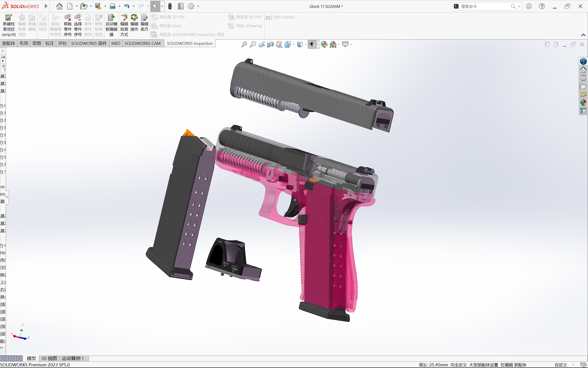
Task: Open 3D 视图 bottom tab
Action: [x=49, y=358]
